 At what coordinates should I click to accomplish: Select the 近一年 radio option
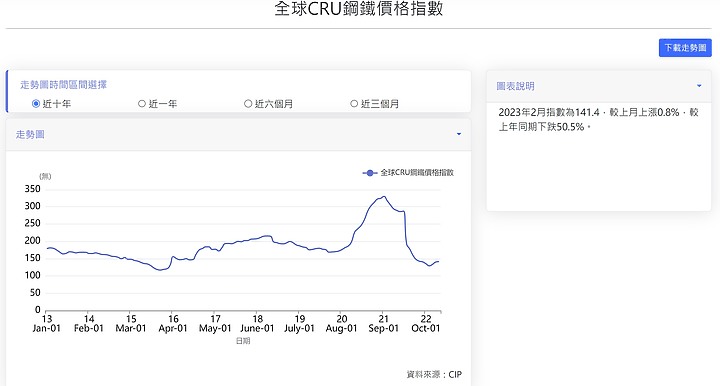tap(142, 104)
